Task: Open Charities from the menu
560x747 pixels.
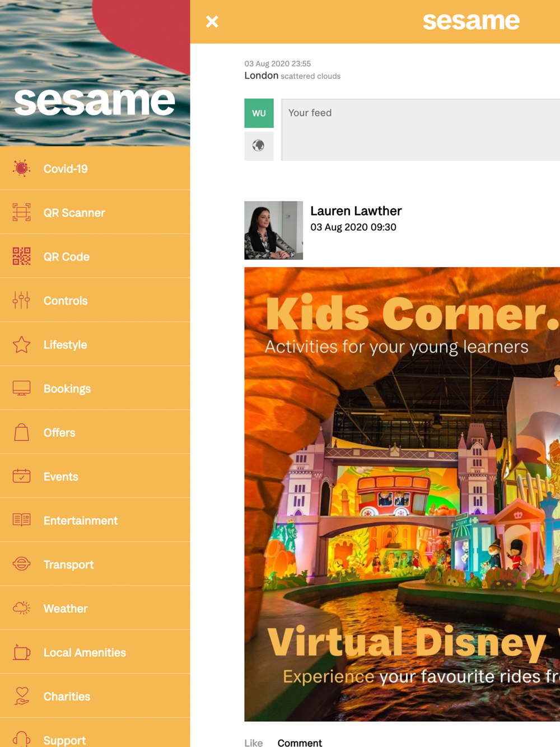Action: click(x=95, y=696)
